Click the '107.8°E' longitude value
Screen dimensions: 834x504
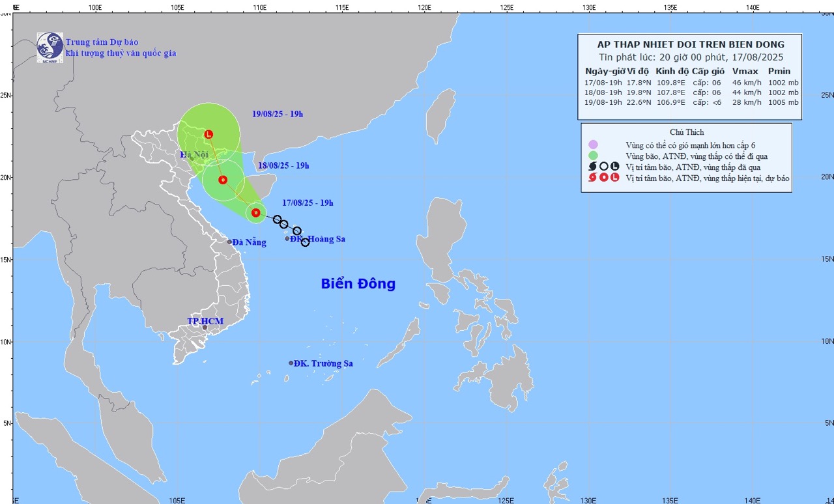coord(670,92)
